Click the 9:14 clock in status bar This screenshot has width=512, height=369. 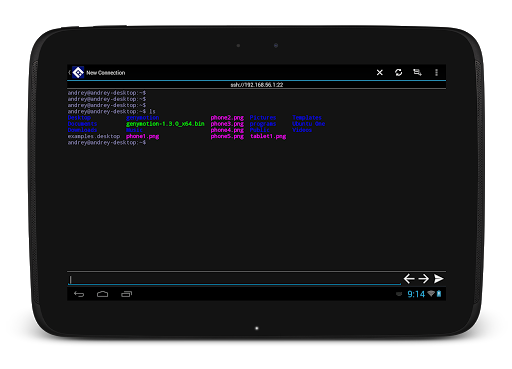(x=416, y=294)
